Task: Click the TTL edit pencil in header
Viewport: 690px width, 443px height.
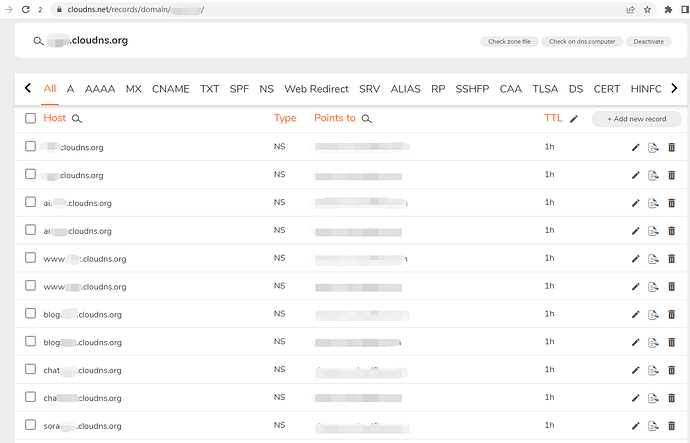Action: tap(574, 119)
